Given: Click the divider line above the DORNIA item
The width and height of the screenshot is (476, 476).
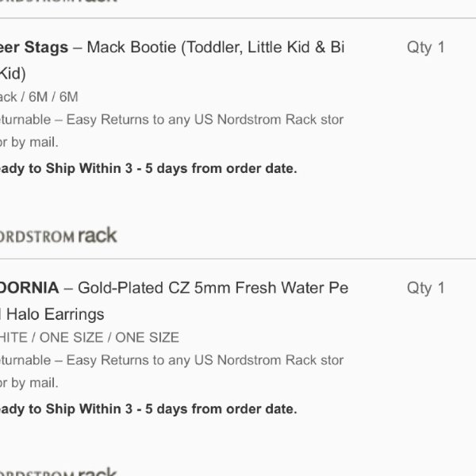Looking at the screenshot, I should [x=238, y=259].
